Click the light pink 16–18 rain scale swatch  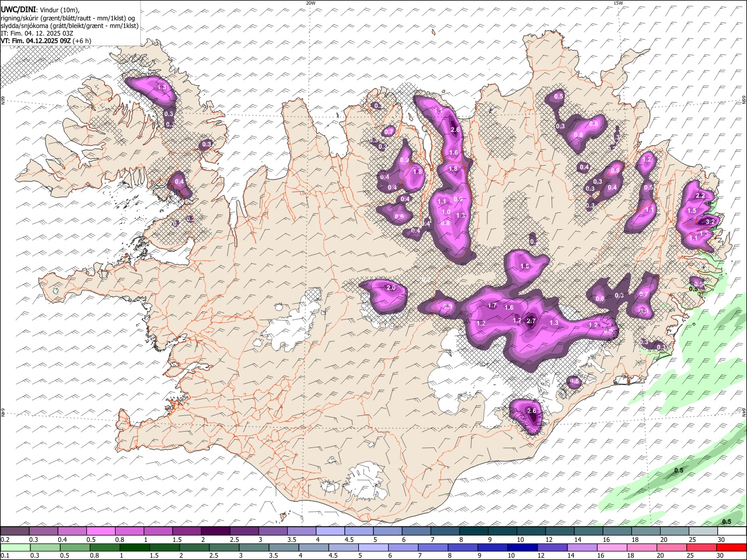[612, 547]
